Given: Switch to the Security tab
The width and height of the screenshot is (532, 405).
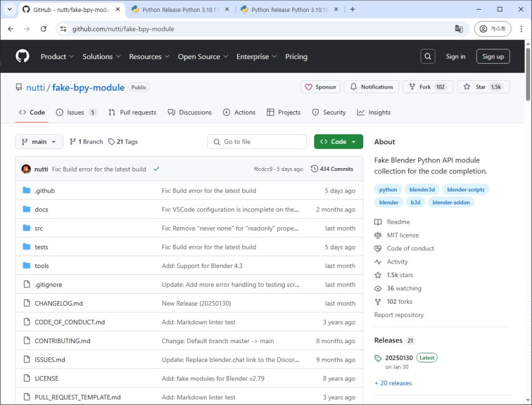Looking at the screenshot, I should coord(329,112).
